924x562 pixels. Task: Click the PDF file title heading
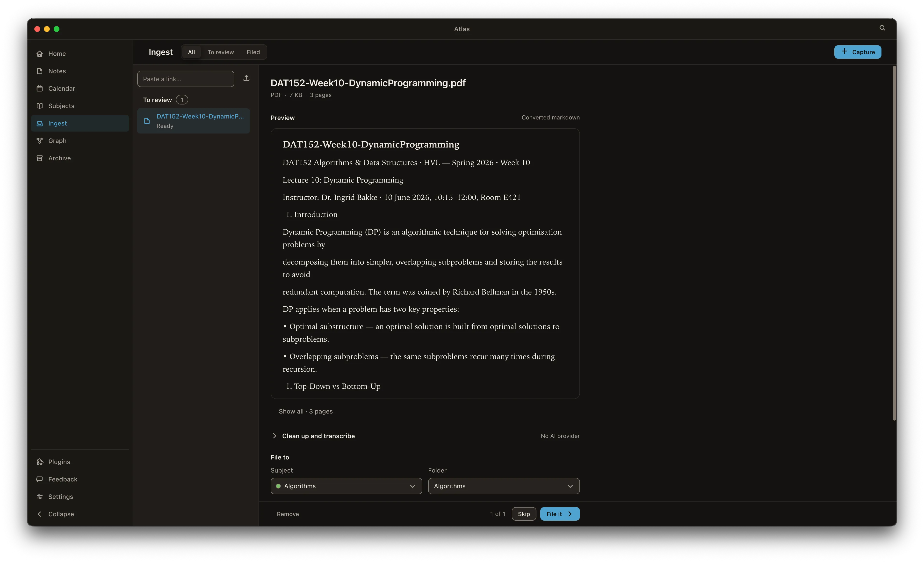click(368, 83)
